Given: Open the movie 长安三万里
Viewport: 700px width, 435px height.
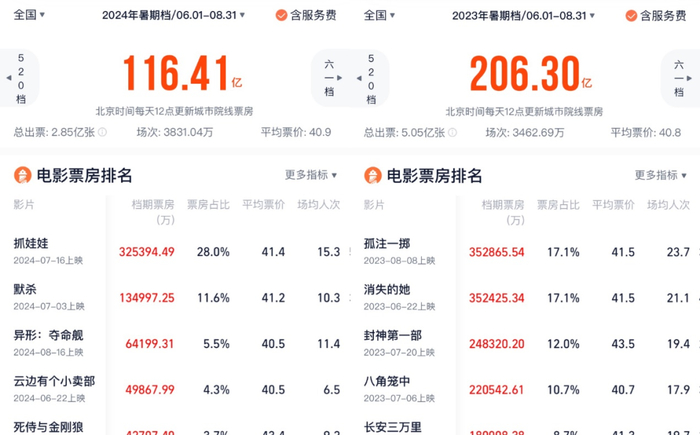Looking at the screenshot, I should [392, 428].
